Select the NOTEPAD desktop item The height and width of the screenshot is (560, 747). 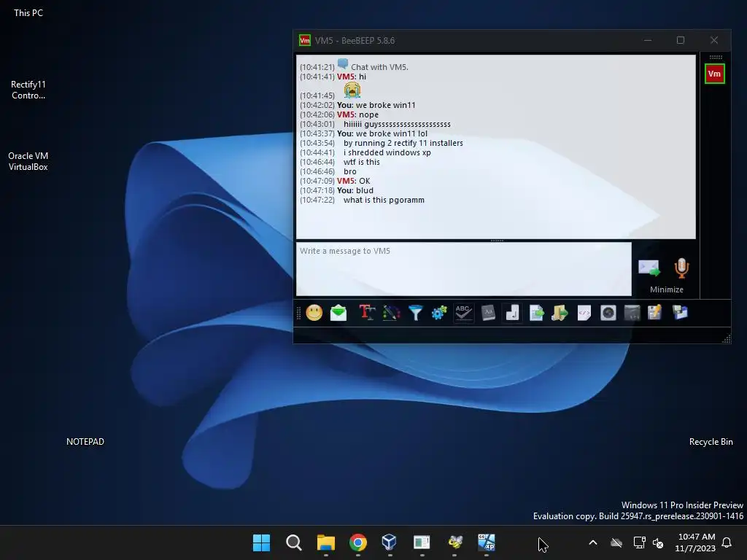(85, 442)
